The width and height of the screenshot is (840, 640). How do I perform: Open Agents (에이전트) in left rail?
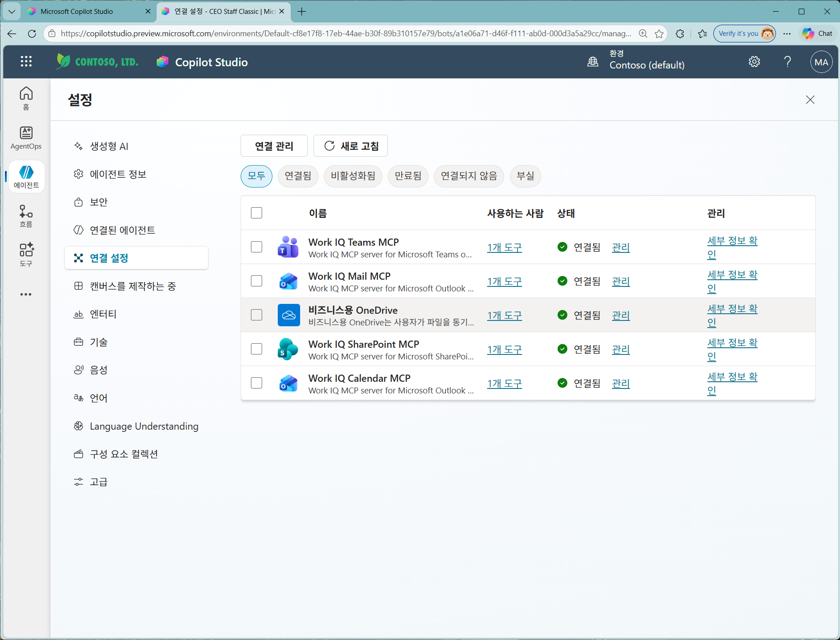point(26,177)
